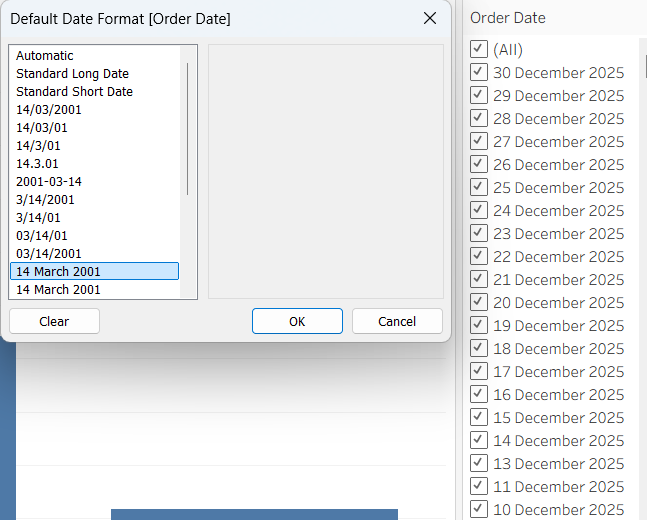Close the Default Date Format dialog
This screenshot has height=520, width=647.
tap(430, 18)
